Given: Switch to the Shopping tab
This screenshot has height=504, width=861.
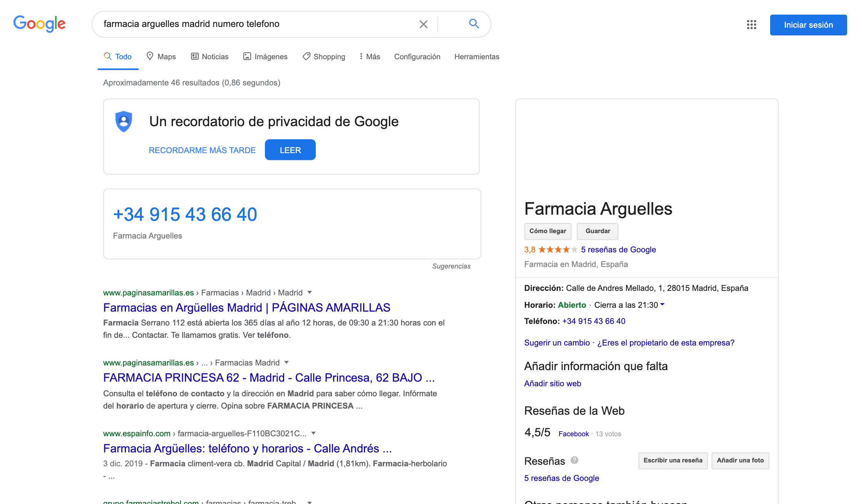Looking at the screenshot, I should click(324, 57).
